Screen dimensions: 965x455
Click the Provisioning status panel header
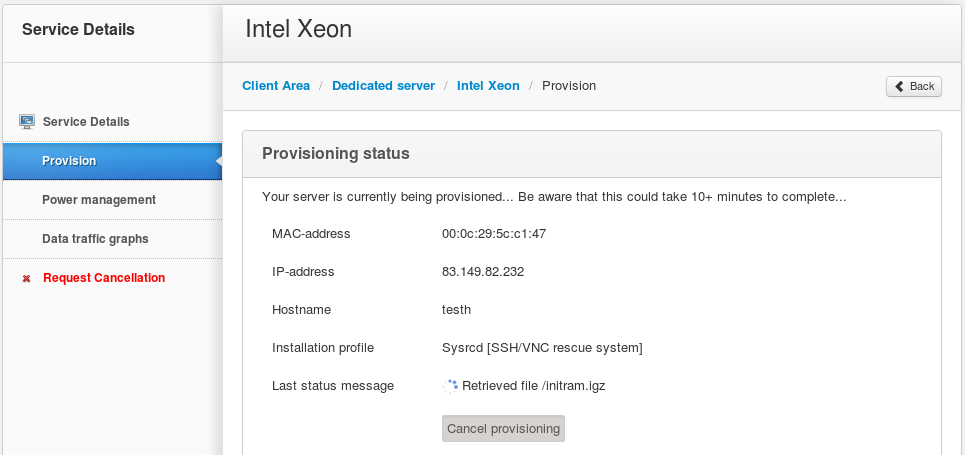pos(592,154)
